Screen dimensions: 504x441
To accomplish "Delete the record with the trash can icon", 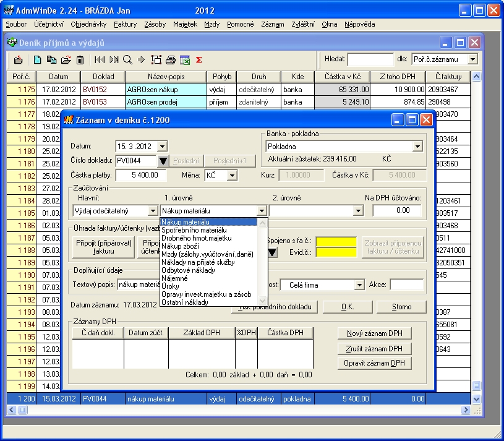I will click(80, 60).
